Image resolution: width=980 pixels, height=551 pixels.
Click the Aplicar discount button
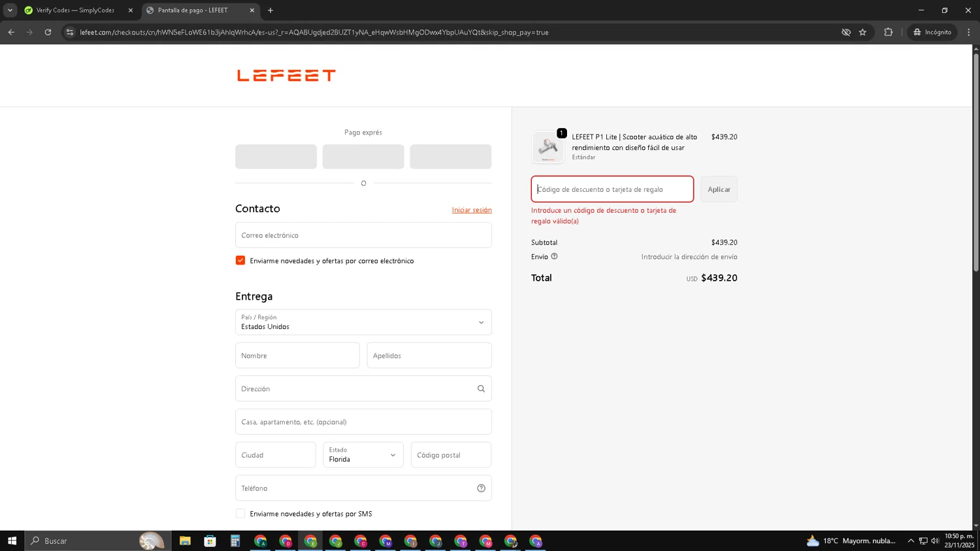[x=719, y=189]
